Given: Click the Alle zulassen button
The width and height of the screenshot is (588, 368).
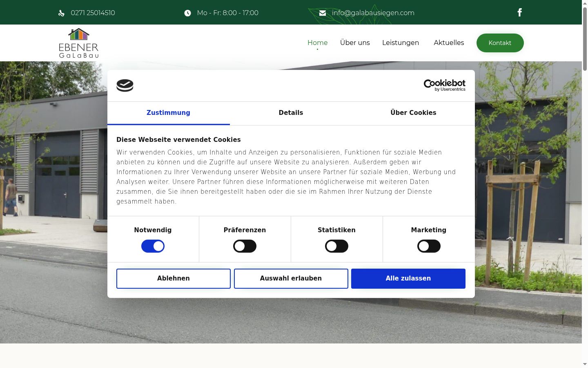Looking at the screenshot, I should click(408, 278).
